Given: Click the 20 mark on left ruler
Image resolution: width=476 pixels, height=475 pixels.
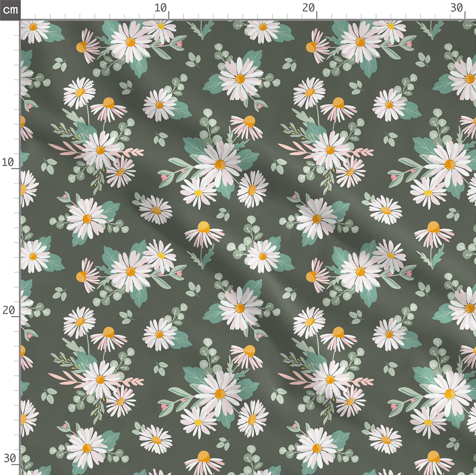Looking at the screenshot, I should point(9,310).
